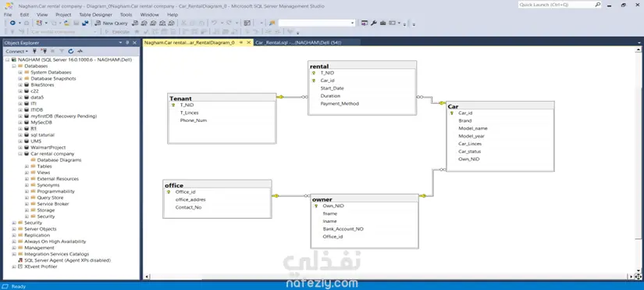
Task: Click the New Query toolbar button
Action: click(112, 23)
